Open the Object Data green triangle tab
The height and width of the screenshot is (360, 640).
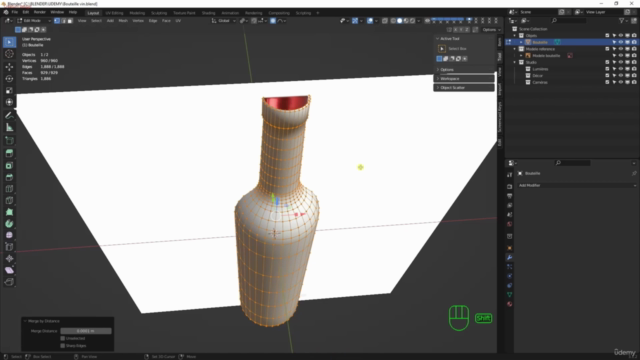pos(509,294)
